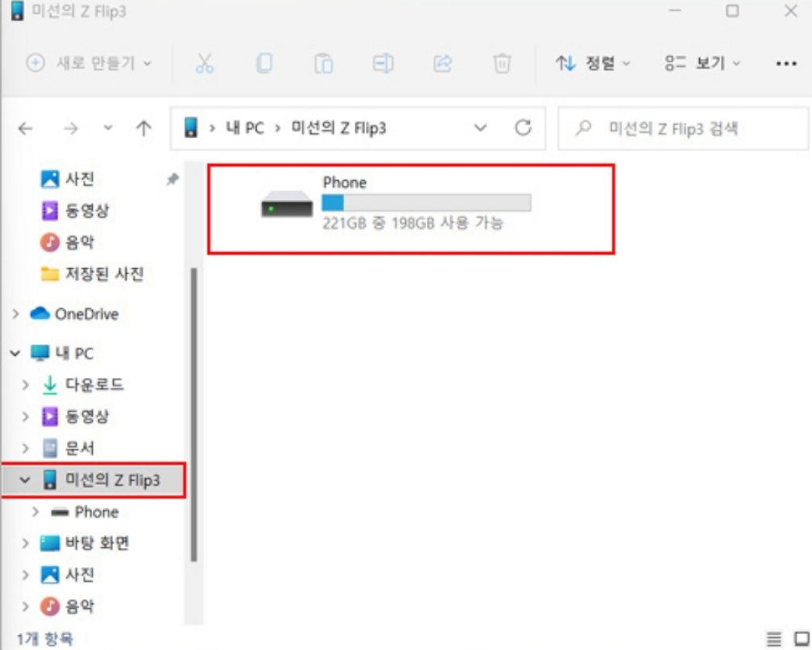Image resolution: width=812 pixels, height=650 pixels.
Task: Collapse the 내 PC tree node
Action: [15, 353]
